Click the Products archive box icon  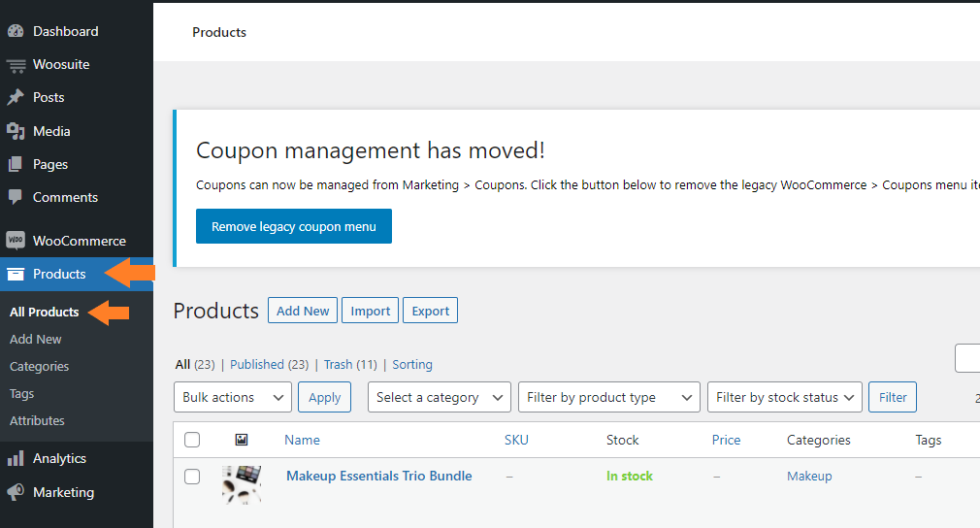16,274
